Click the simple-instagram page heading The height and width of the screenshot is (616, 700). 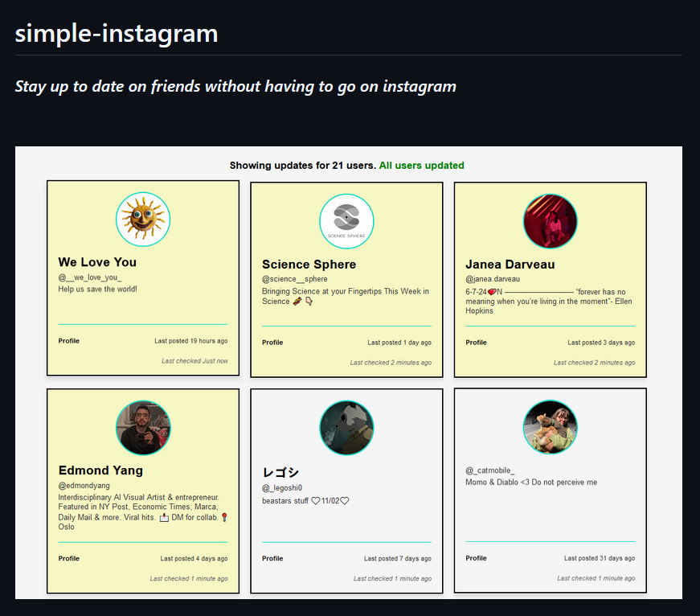(x=116, y=34)
